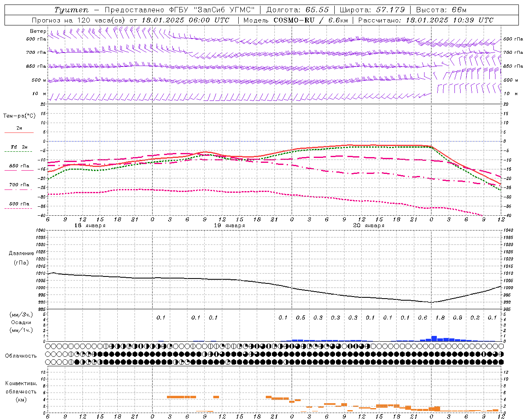Image resolution: width=525 pixels, height=420 pixels.
Task: Click the "2м" temperature legend entry
Action: 19,128
